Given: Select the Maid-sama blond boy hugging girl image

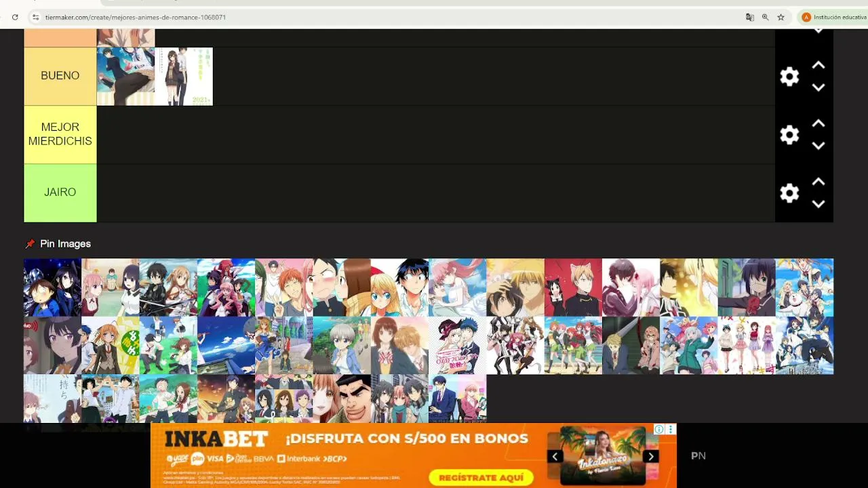Looking at the screenshot, I should click(515, 287).
